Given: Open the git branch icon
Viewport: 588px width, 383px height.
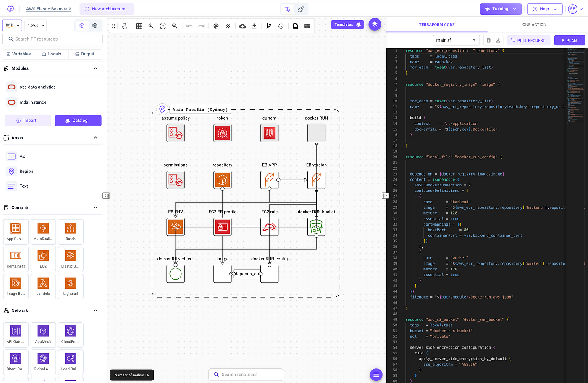Looking at the screenshot, I should point(269,26).
